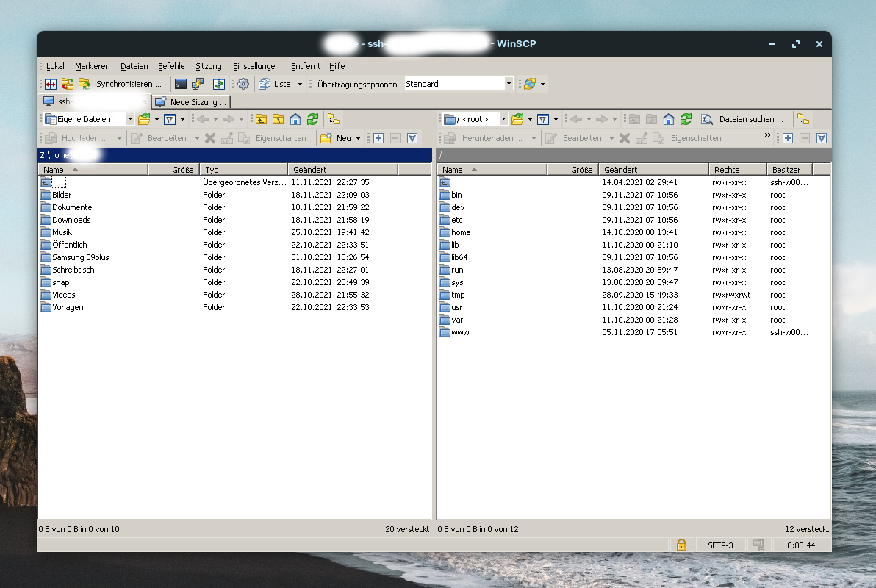
Task: Expand the remote open directory dropdown arrow
Action: (530, 119)
